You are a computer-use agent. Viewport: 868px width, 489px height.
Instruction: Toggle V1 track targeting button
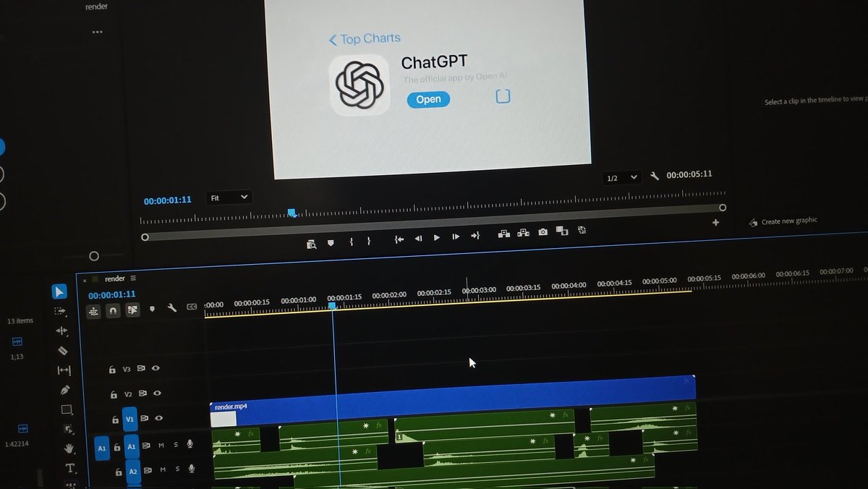(x=130, y=419)
